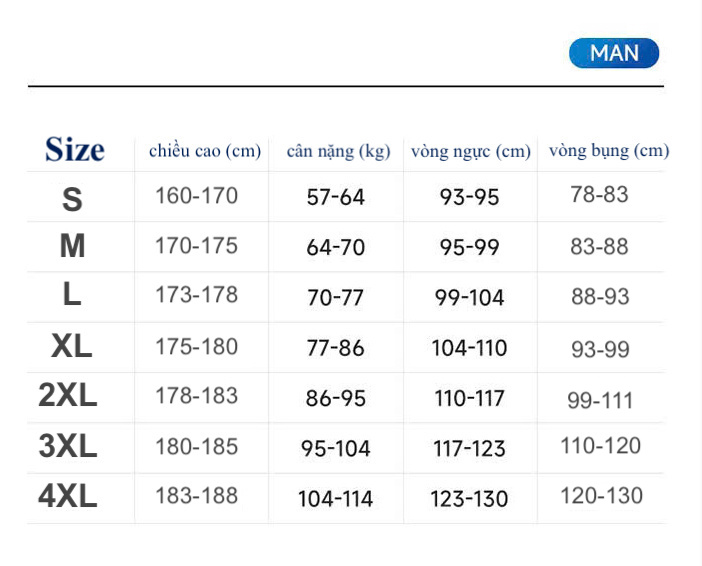Click the blue MAN badge

click(x=614, y=53)
